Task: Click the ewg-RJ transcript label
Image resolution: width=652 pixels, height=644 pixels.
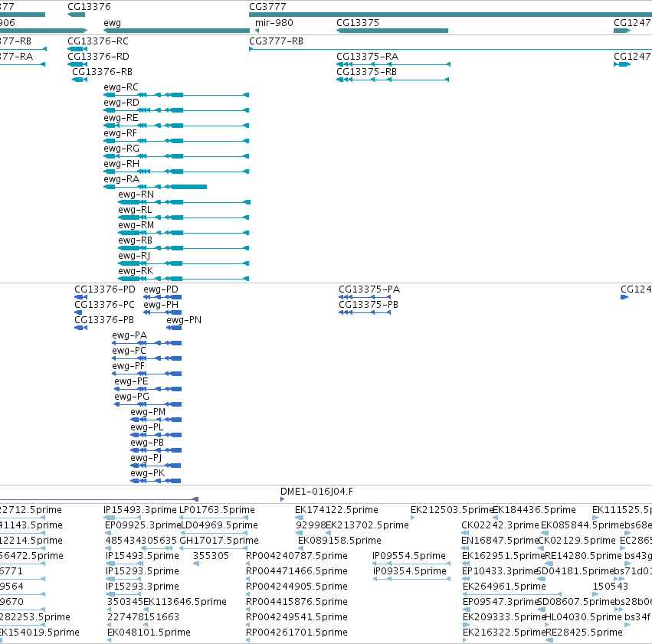Action: point(134,256)
